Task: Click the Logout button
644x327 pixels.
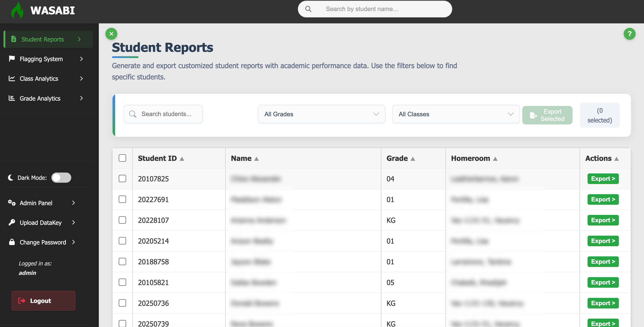Action: (x=43, y=301)
